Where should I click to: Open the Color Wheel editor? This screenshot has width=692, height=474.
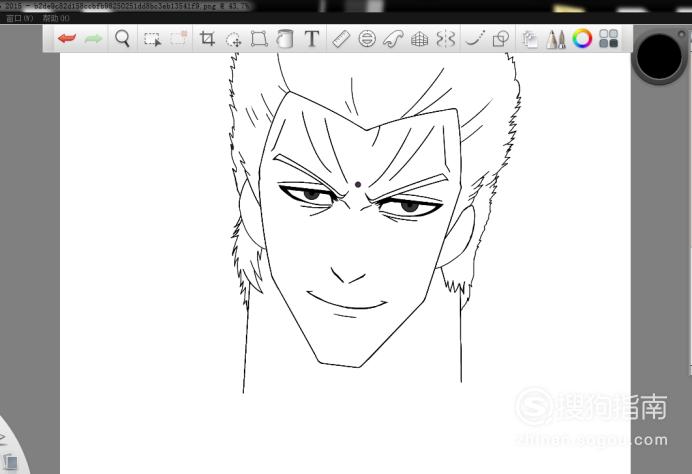tap(582, 39)
